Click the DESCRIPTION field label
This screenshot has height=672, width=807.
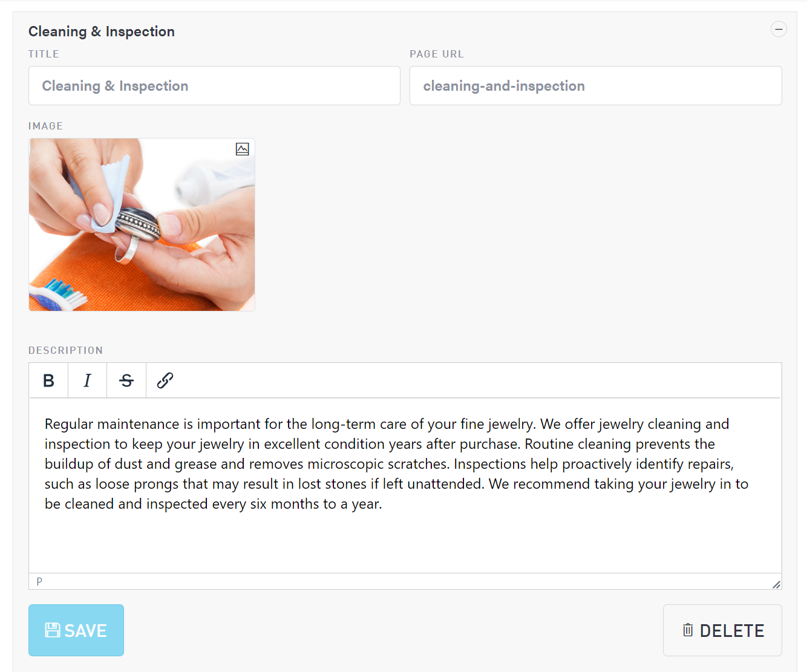tap(65, 350)
